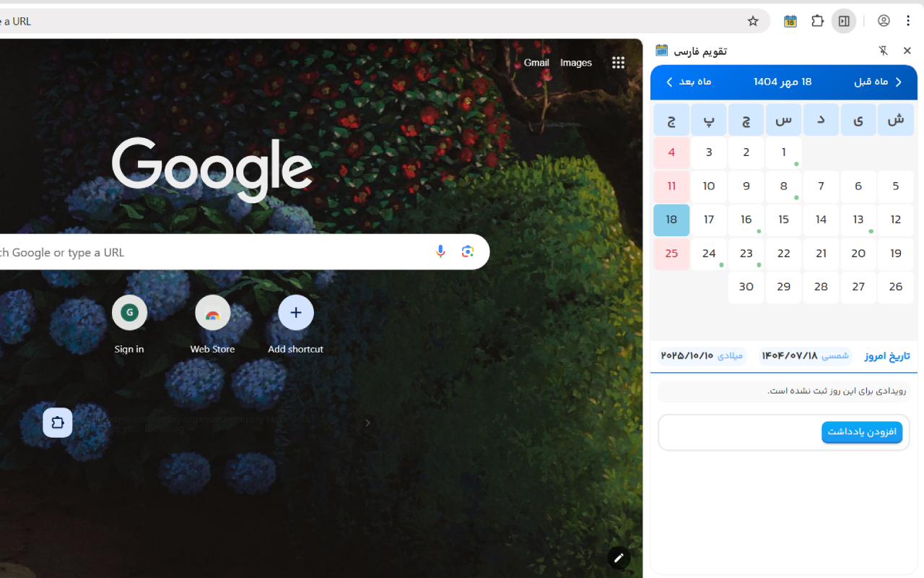Click the extension icon in the bottom-left toast
Image resolution: width=924 pixels, height=578 pixels.
pos(57,423)
